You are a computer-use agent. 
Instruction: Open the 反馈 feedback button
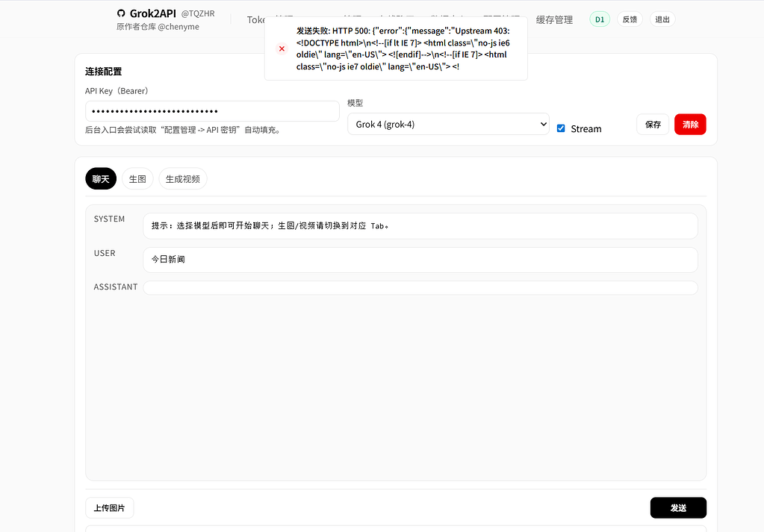(630, 19)
